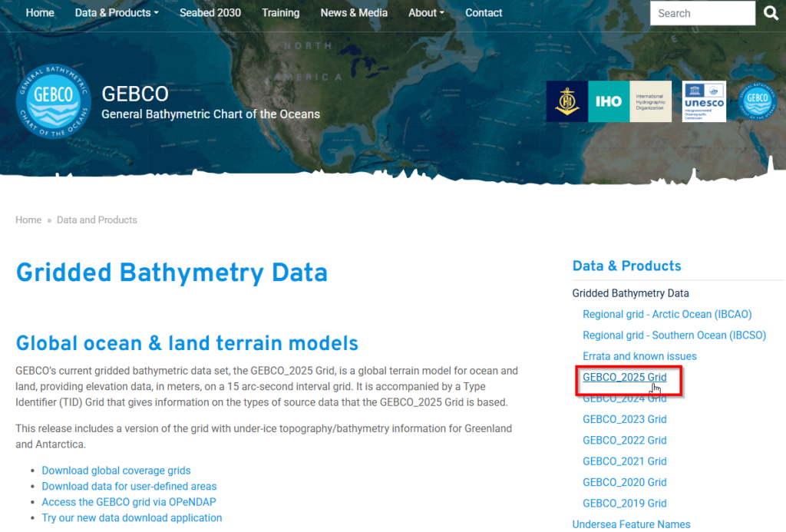Screen dimensions: 786x532
Task: Open the GEBCO_2025 Grid sidebar link
Action: pyautogui.click(x=624, y=377)
